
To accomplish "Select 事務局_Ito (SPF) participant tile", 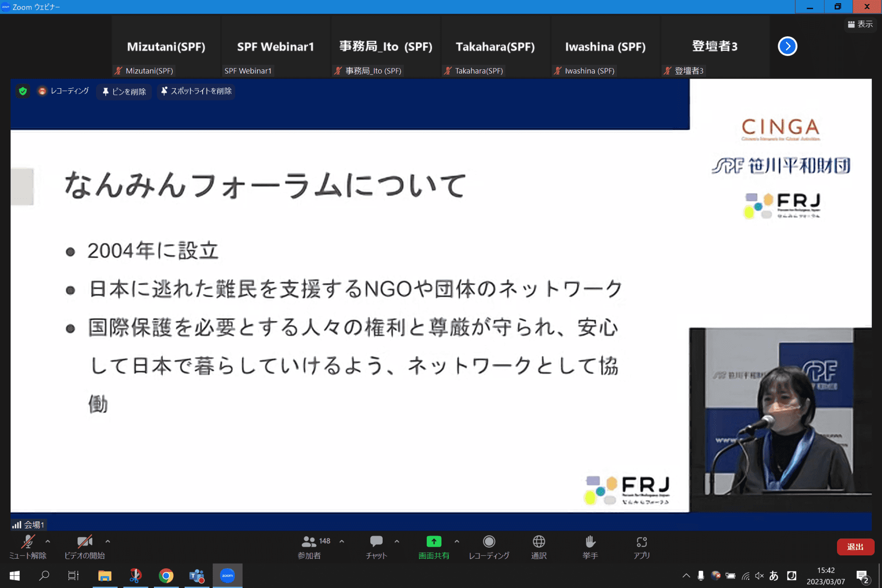I will (386, 46).
